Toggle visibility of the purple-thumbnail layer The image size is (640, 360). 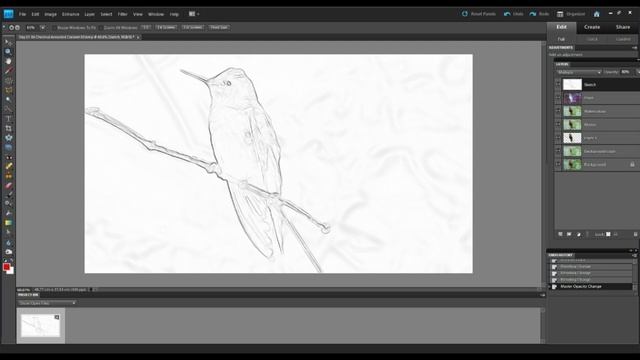pyautogui.click(x=558, y=98)
